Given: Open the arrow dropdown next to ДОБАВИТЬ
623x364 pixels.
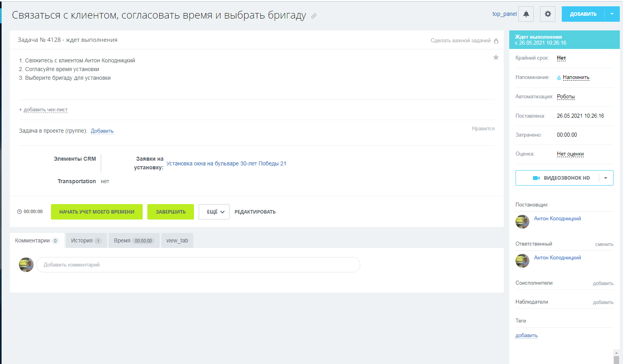Looking at the screenshot, I should (612, 14).
